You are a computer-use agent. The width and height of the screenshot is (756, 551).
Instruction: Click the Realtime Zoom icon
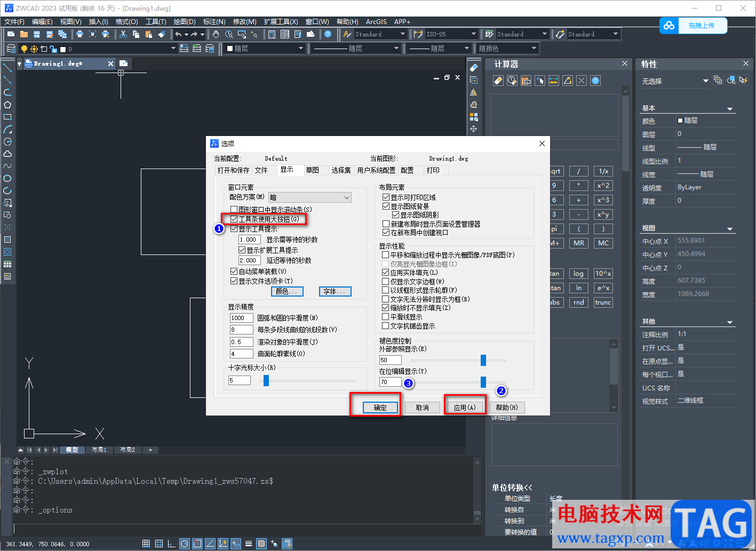pyautogui.click(x=229, y=34)
